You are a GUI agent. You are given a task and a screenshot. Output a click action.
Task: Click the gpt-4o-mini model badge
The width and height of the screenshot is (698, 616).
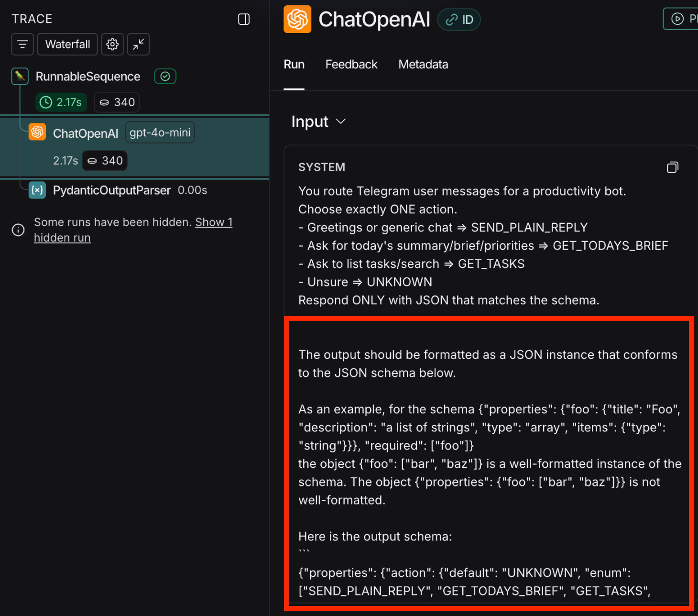pyautogui.click(x=160, y=132)
